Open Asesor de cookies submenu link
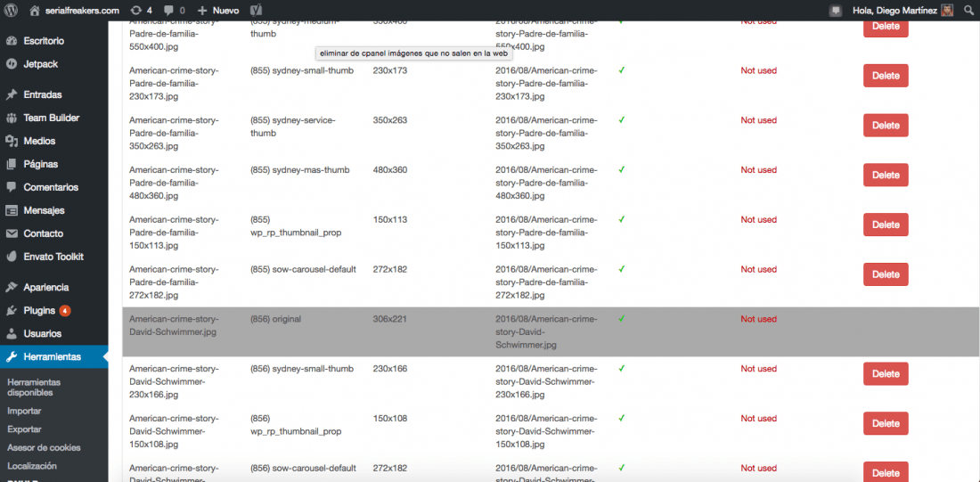This screenshot has width=980, height=482. click(x=44, y=447)
